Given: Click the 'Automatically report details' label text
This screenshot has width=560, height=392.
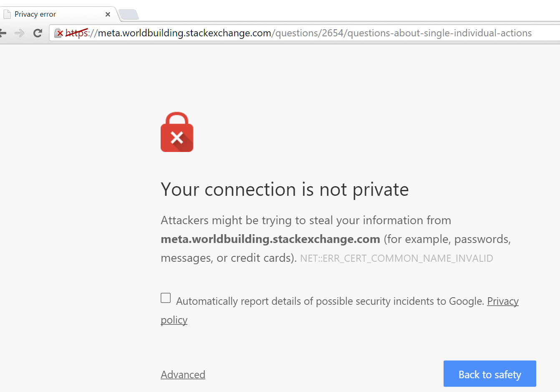Looking at the screenshot, I should (x=330, y=301).
